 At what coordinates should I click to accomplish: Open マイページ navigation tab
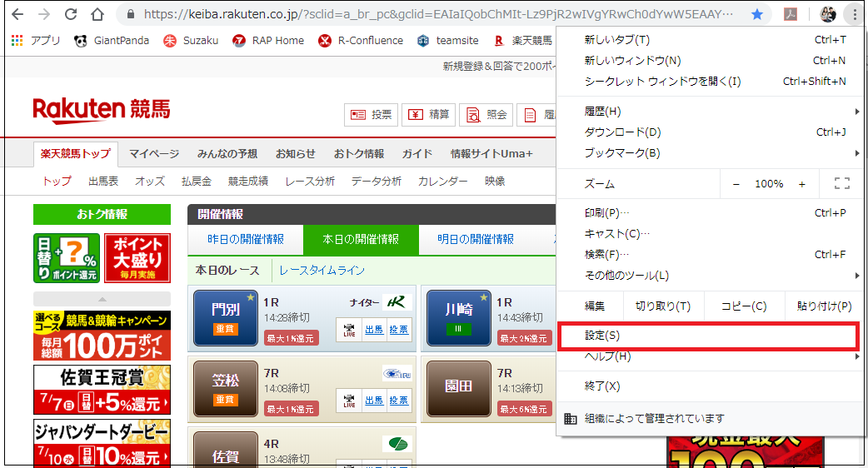(x=154, y=154)
